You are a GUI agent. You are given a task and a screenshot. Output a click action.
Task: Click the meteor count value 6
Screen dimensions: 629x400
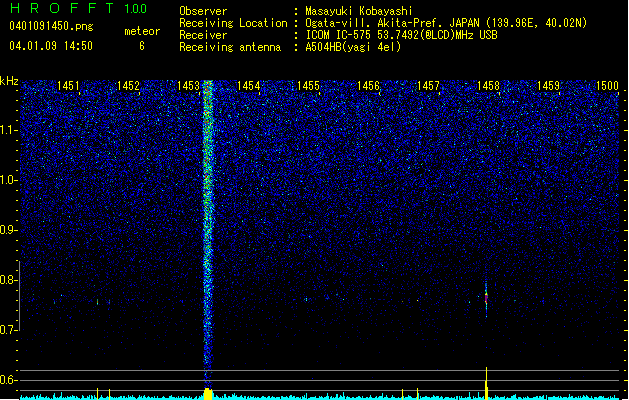142,46
